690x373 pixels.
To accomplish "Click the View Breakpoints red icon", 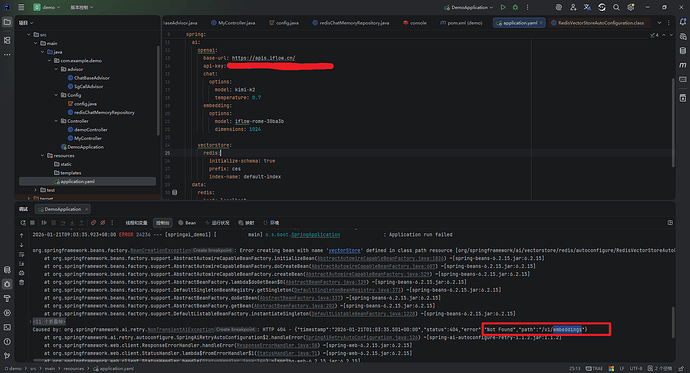I will point(93,223).
